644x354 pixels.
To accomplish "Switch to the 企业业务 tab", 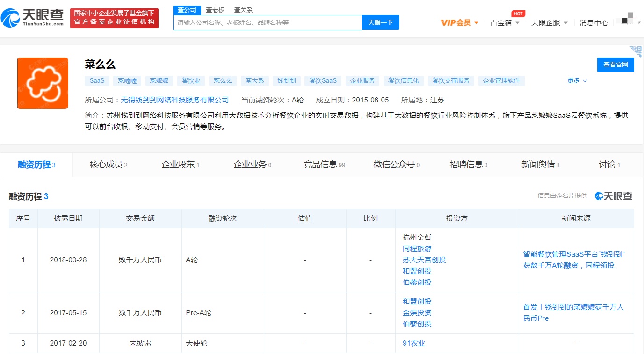I will pos(253,165).
